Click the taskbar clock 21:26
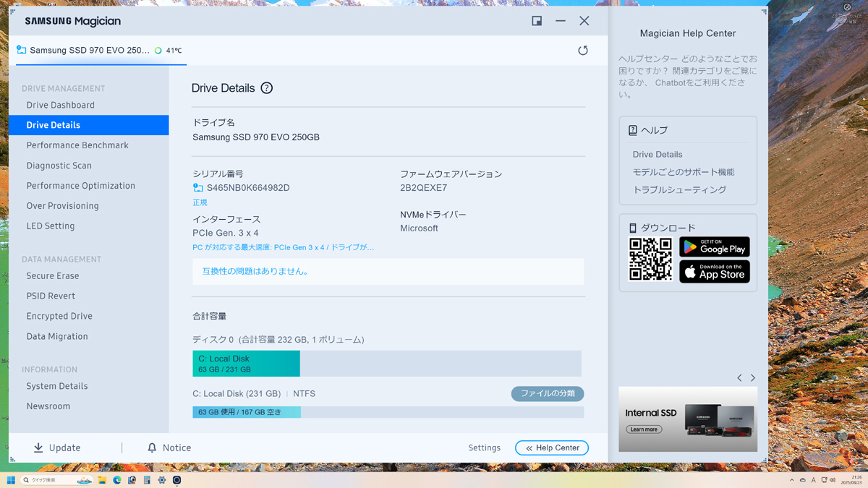The height and width of the screenshot is (488, 868). (856, 477)
